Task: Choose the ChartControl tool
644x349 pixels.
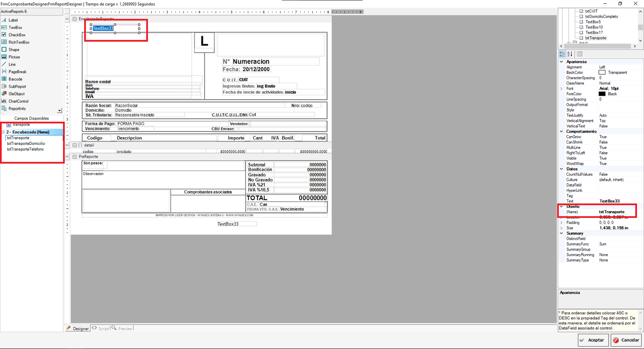Action: (x=18, y=101)
